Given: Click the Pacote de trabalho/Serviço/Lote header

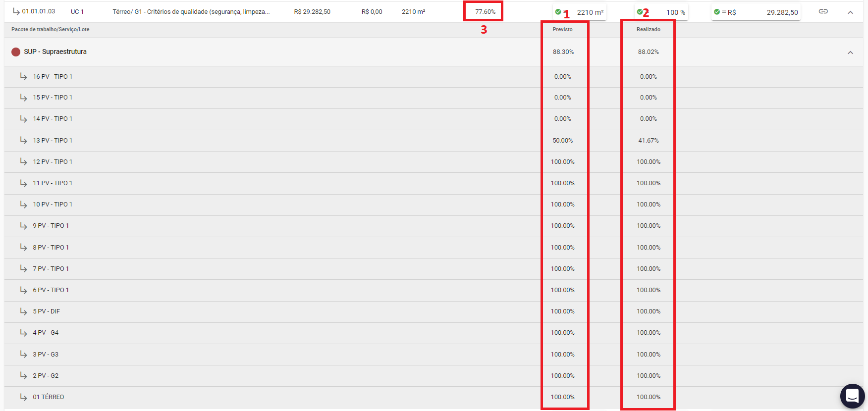Looking at the screenshot, I should pos(51,29).
